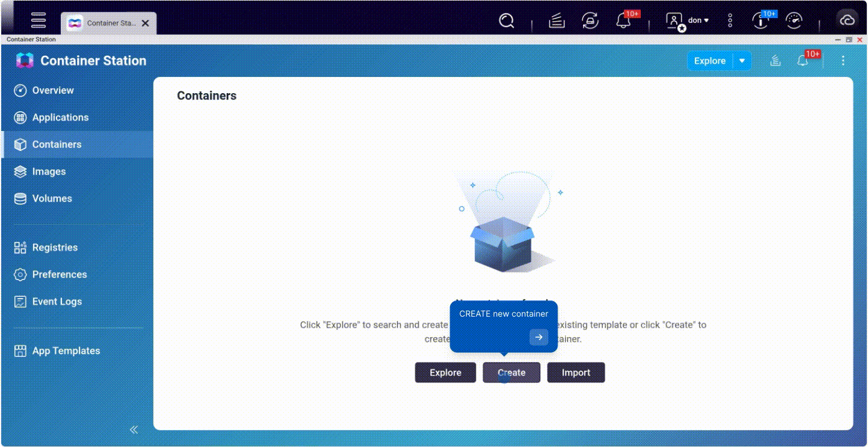This screenshot has width=868, height=447.
Task: Collapse the sidebar with the double-chevron
Action: click(x=133, y=430)
